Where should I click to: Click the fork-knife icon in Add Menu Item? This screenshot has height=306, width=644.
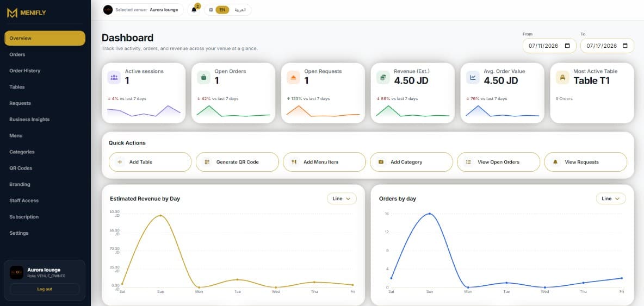click(x=294, y=162)
